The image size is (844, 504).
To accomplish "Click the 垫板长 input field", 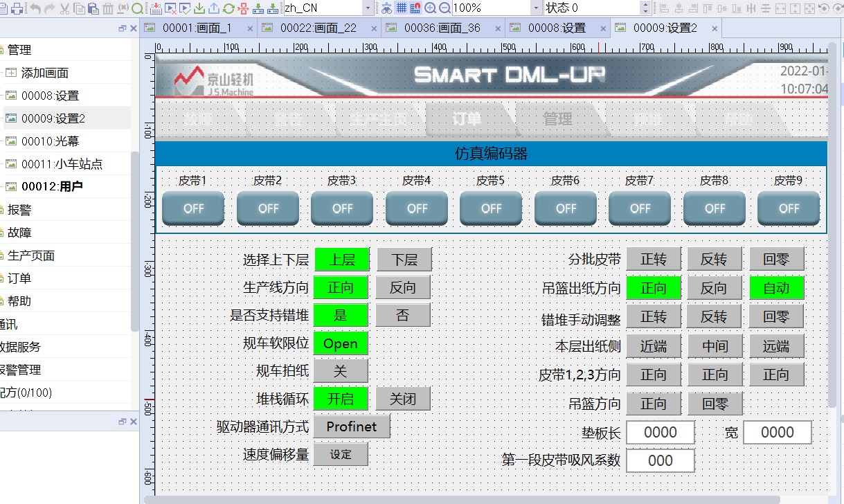I will pyautogui.click(x=660, y=433).
